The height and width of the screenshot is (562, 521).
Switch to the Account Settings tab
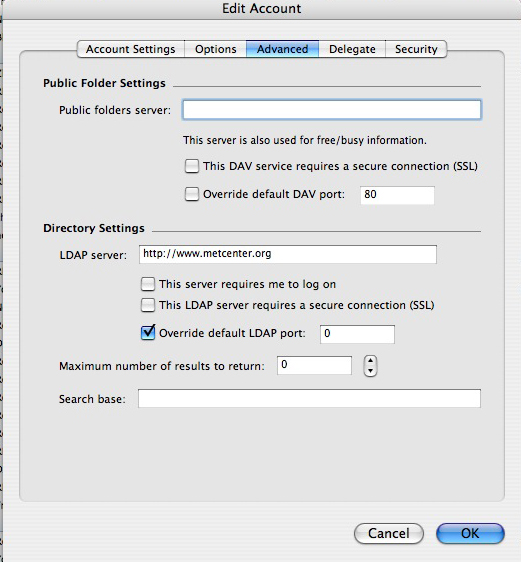(x=131, y=49)
